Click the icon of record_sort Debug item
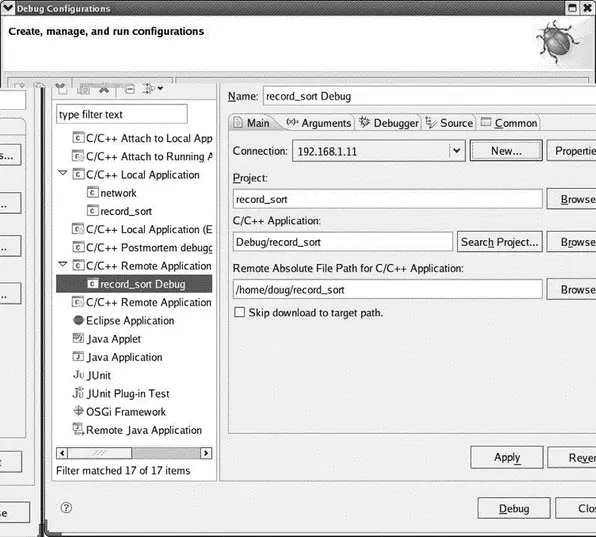 (92, 284)
